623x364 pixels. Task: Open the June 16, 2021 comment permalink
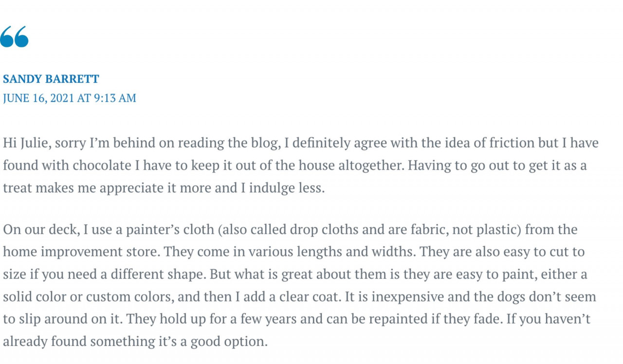[70, 98]
